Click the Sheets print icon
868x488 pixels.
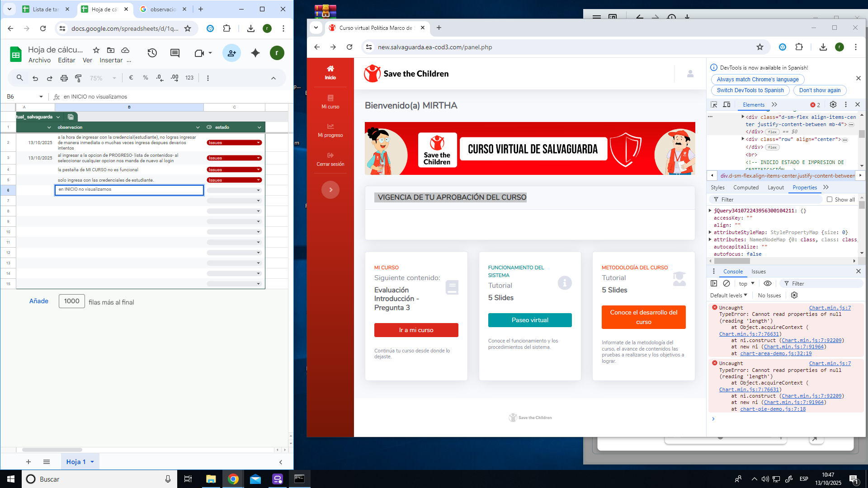(x=64, y=78)
